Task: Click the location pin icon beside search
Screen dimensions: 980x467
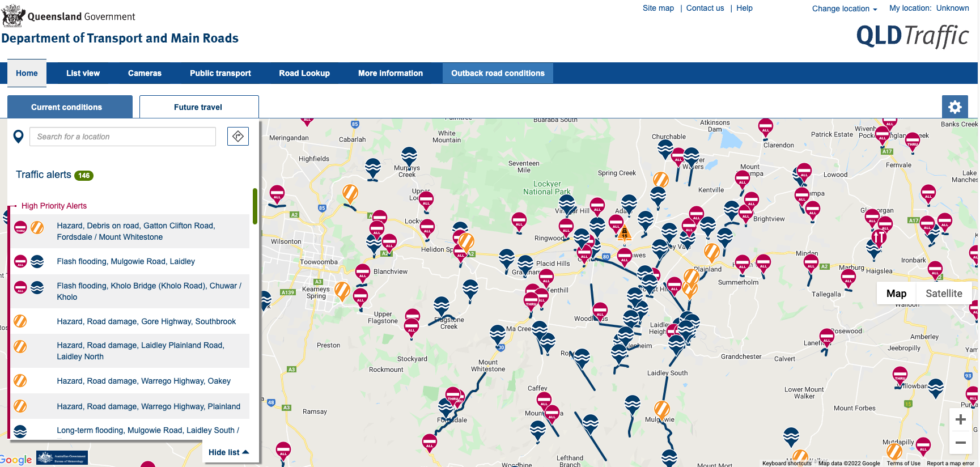Action: (x=19, y=137)
